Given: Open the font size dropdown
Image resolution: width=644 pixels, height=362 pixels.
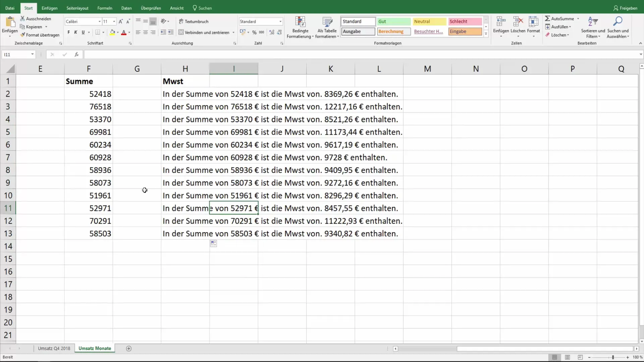Looking at the screenshot, I should click(114, 21).
